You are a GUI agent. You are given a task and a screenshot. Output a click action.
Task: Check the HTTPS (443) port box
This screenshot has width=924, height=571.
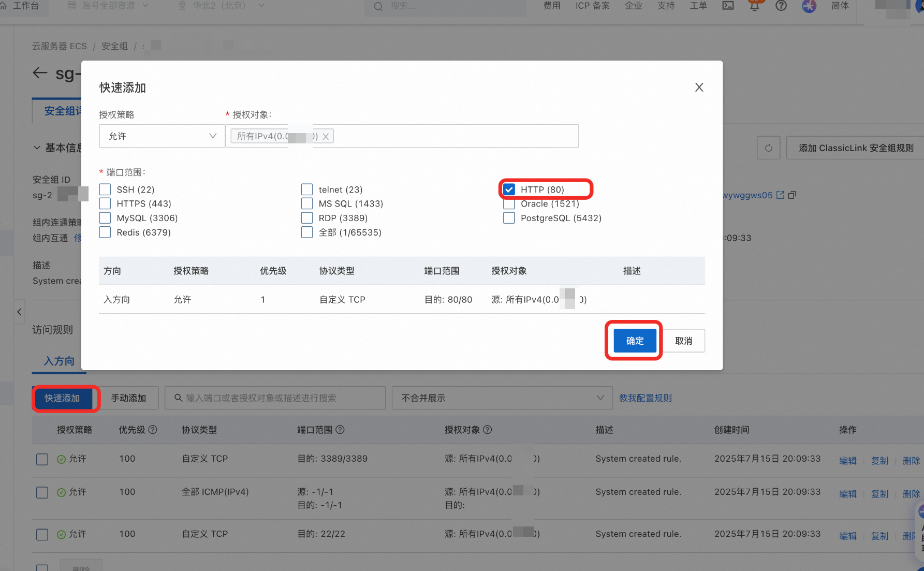pos(105,203)
